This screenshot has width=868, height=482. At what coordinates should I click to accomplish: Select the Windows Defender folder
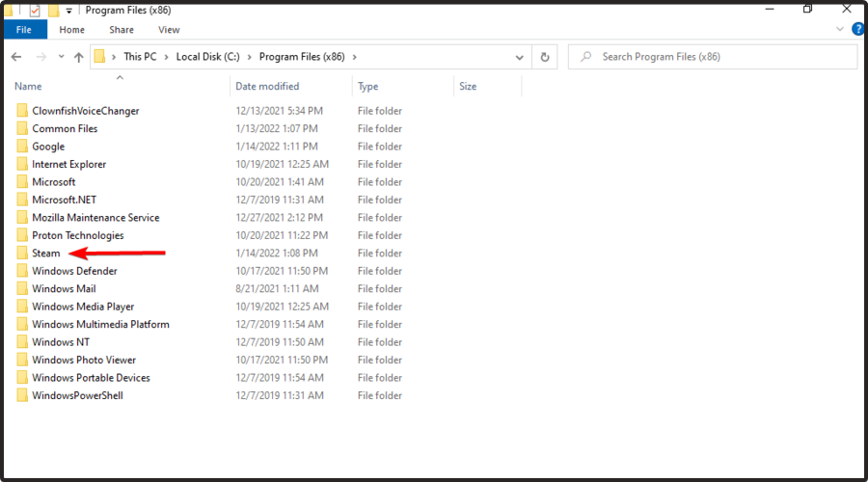click(74, 271)
